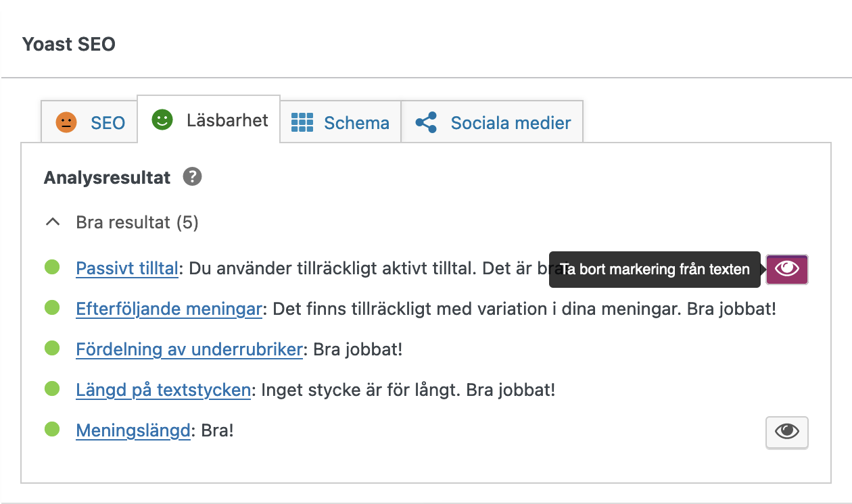This screenshot has width=852, height=504.
Task: Remove text highlighting via the purple eye icon
Action: [x=786, y=268]
